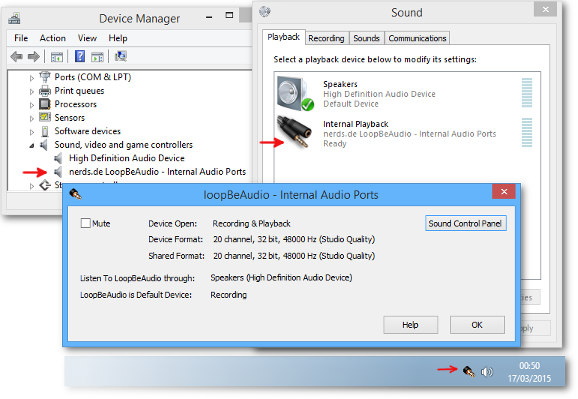Click the Sound window title bar icon
This screenshot has width=578, height=399.
click(x=265, y=12)
